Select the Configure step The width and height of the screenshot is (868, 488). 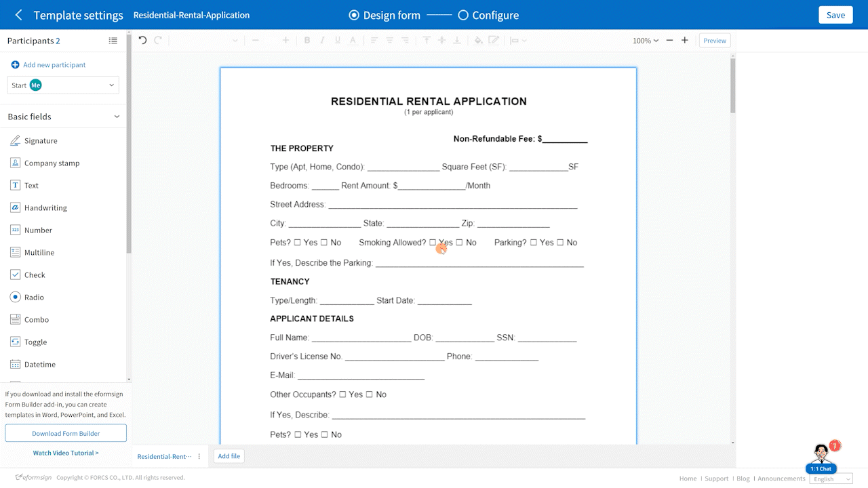pyautogui.click(x=488, y=15)
